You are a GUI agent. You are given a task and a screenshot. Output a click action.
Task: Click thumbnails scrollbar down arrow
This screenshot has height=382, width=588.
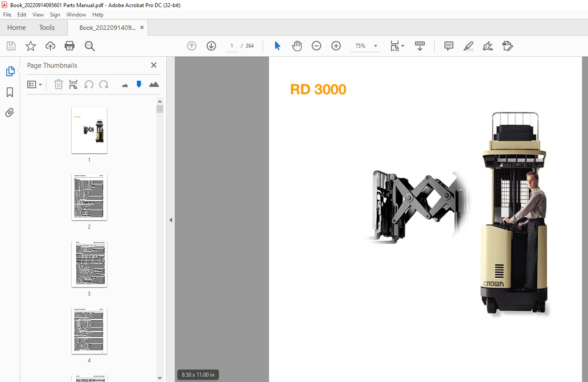tap(160, 378)
